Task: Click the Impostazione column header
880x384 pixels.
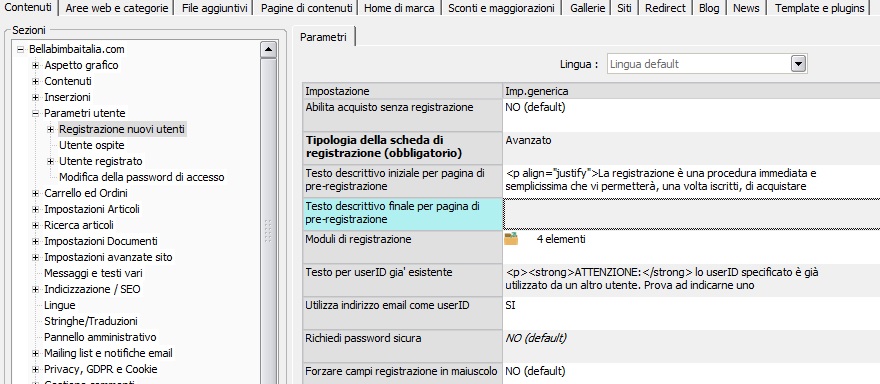Action: [x=402, y=91]
